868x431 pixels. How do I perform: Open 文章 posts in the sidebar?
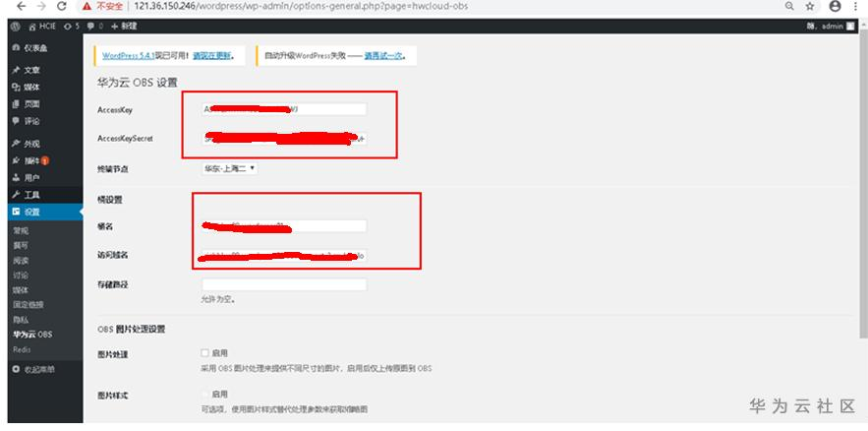(x=45, y=70)
